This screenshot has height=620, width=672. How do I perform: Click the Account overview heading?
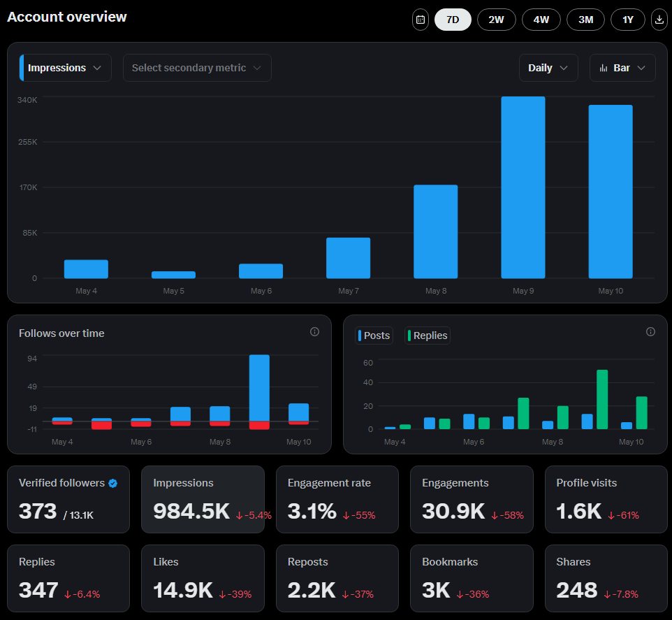coord(67,17)
